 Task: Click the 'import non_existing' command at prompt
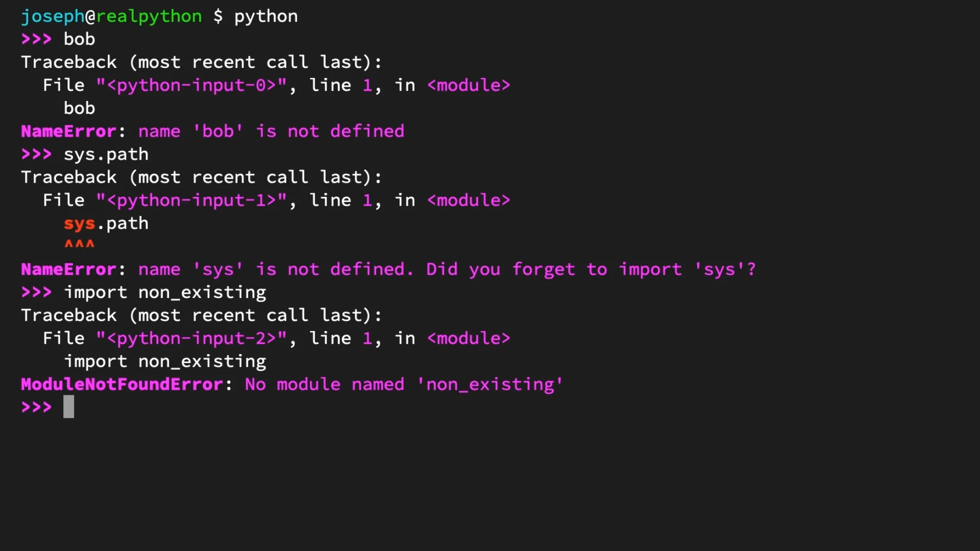(x=165, y=292)
